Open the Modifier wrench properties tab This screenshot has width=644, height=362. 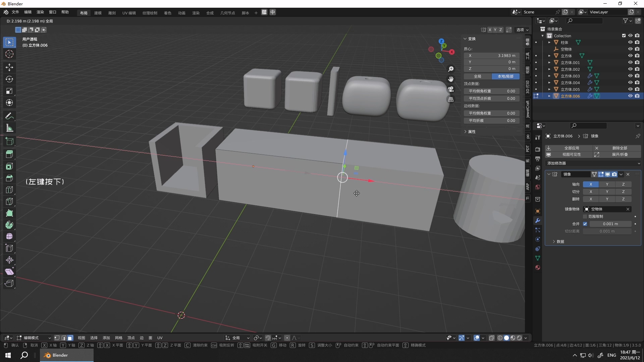pyautogui.click(x=538, y=221)
